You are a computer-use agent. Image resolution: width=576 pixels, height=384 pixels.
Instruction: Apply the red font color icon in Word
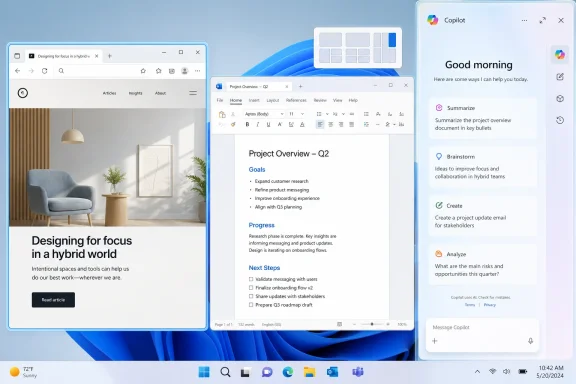pos(302,125)
